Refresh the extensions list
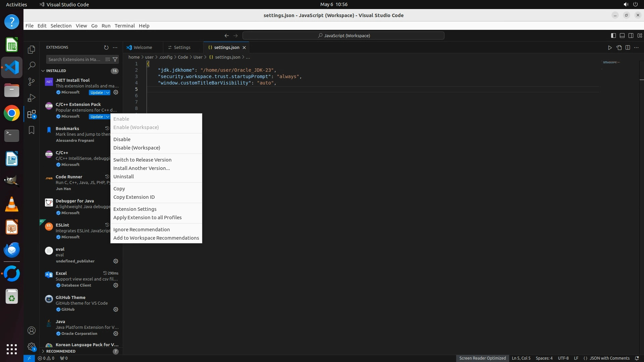 pos(106,48)
